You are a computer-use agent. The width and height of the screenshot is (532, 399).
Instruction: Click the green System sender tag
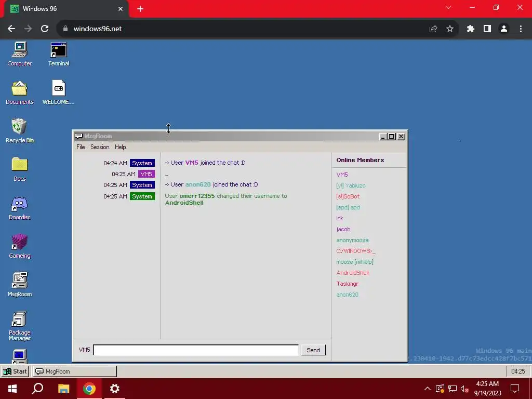[x=142, y=196]
